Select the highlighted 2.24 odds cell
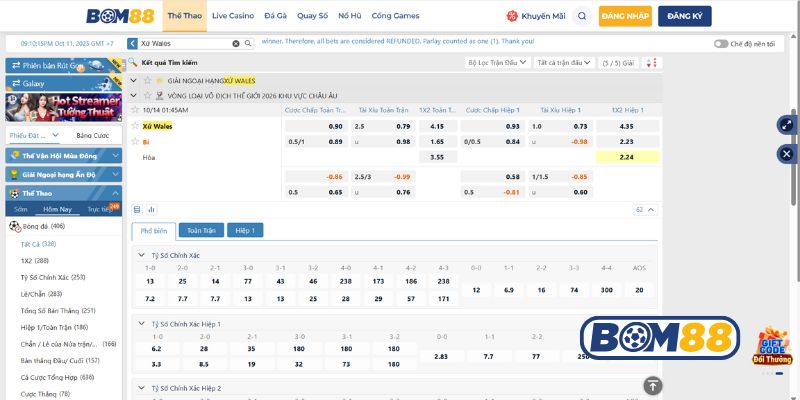The height and width of the screenshot is (400, 800). tap(626, 157)
